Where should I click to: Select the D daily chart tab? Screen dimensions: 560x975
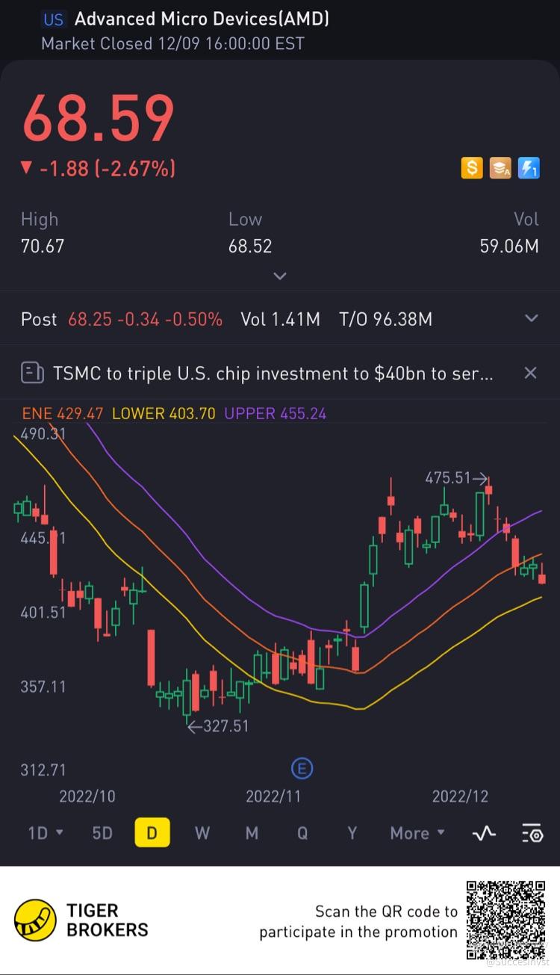(x=152, y=832)
